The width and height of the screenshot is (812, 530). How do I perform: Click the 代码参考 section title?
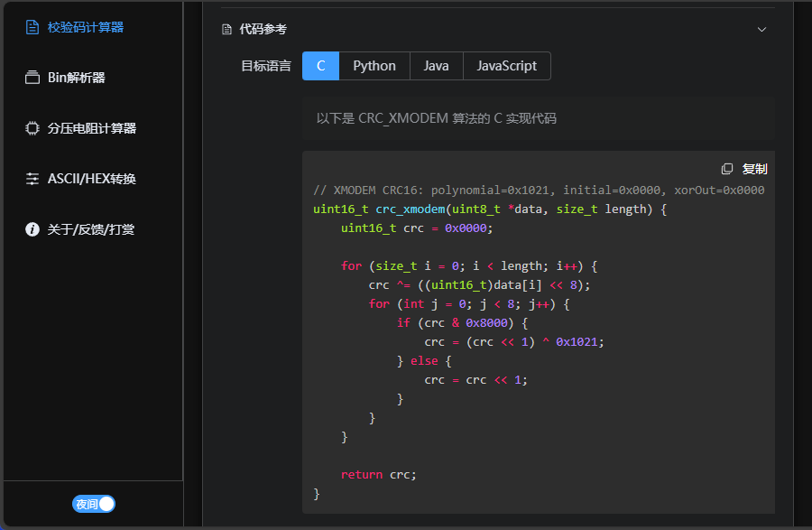point(263,30)
